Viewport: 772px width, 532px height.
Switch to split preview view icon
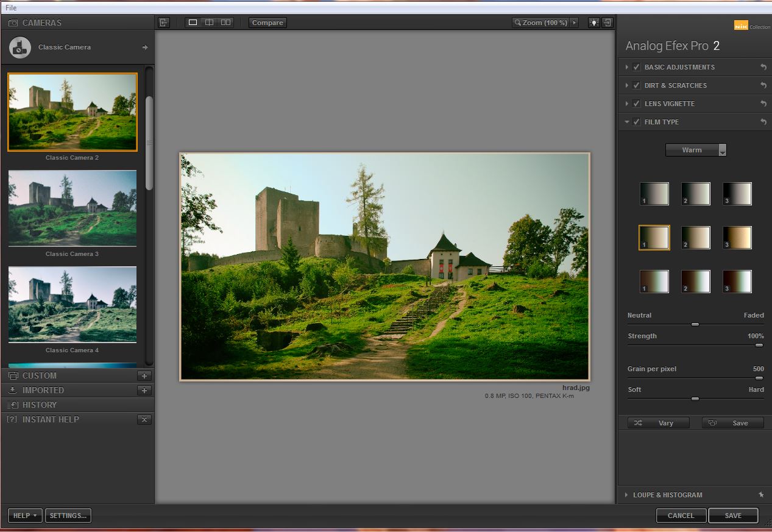[209, 23]
